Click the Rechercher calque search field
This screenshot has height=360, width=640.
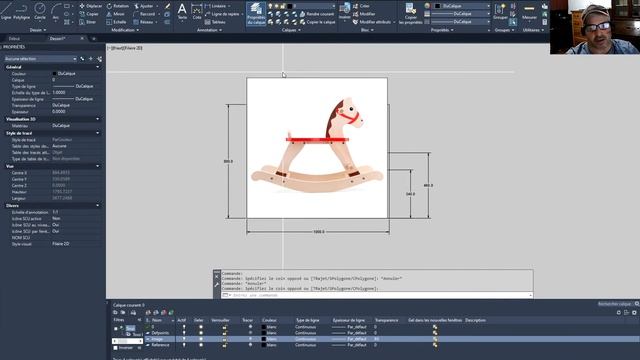(x=615, y=304)
